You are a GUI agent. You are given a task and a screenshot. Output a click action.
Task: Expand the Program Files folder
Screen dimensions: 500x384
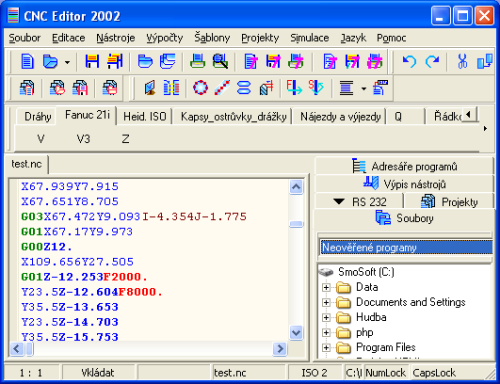[326, 348]
